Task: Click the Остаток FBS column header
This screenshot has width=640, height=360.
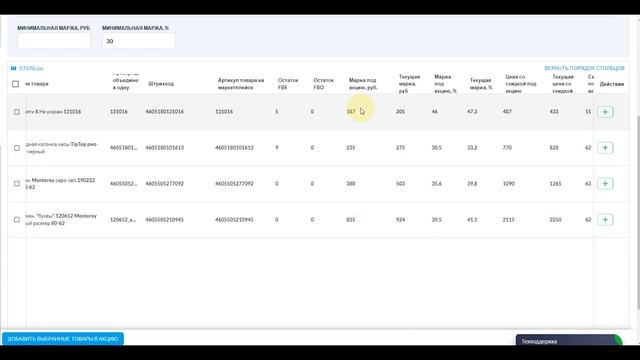Action: click(288, 84)
